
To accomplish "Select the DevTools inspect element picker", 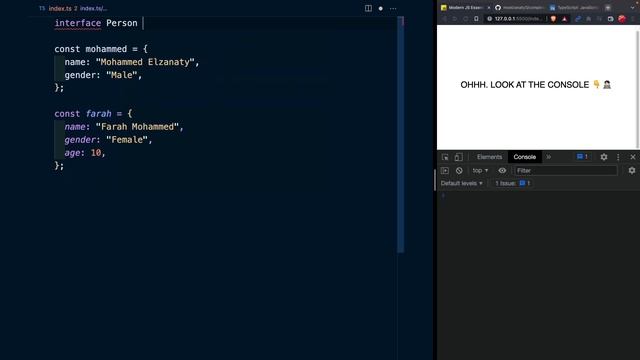I will (x=445, y=157).
